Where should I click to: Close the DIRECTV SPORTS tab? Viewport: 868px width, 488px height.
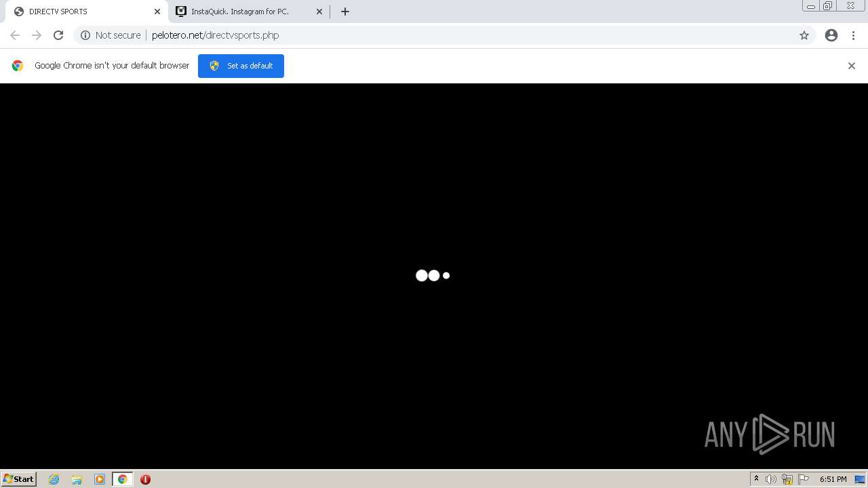pyautogui.click(x=157, y=12)
